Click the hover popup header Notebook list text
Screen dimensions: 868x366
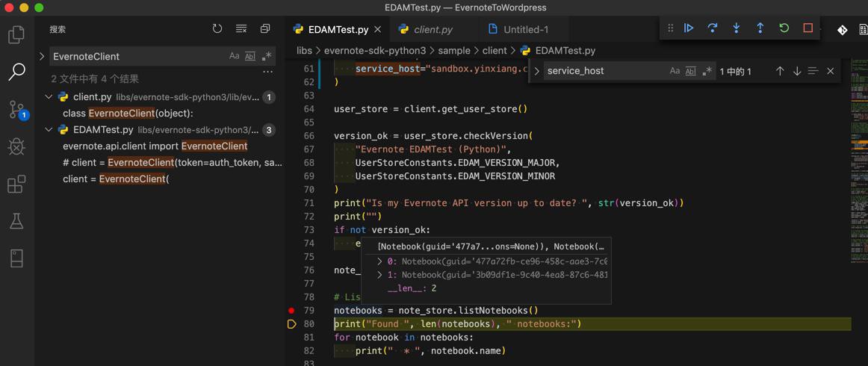click(x=491, y=246)
